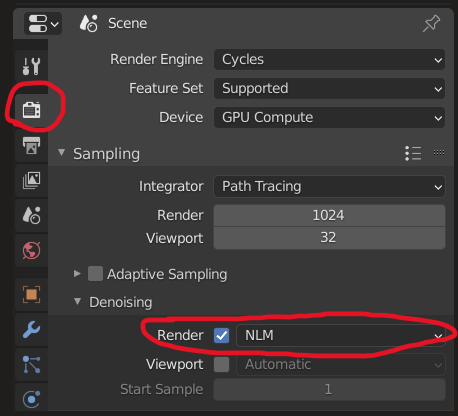This screenshot has width=458, height=416.
Task: Enable the Viewport denoising checkbox
Action: pos(222,364)
